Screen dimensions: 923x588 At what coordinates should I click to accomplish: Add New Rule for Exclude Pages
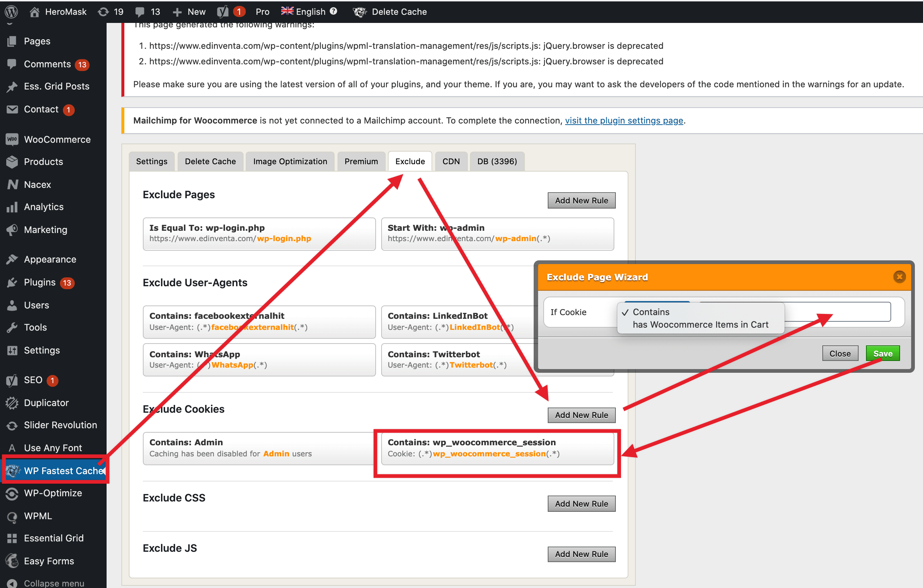point(581,200)
